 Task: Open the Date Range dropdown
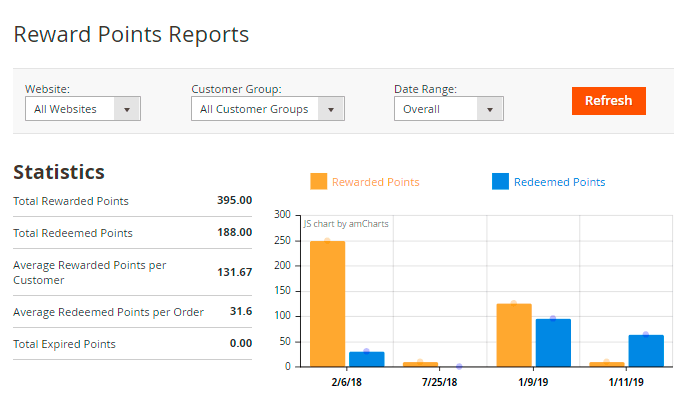449,109
